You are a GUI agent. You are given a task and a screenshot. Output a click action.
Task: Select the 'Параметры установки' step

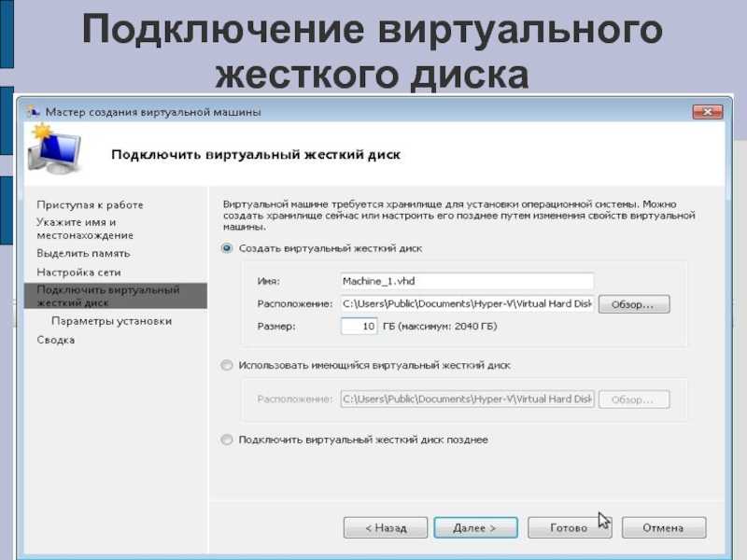click(x=112, y=320)
